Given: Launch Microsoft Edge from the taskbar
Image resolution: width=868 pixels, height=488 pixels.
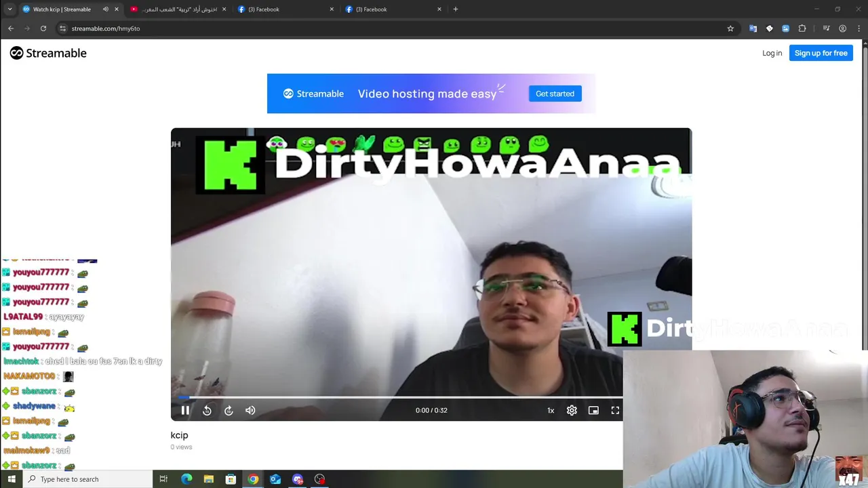Looking at the screenshot, I should point(186,479).
